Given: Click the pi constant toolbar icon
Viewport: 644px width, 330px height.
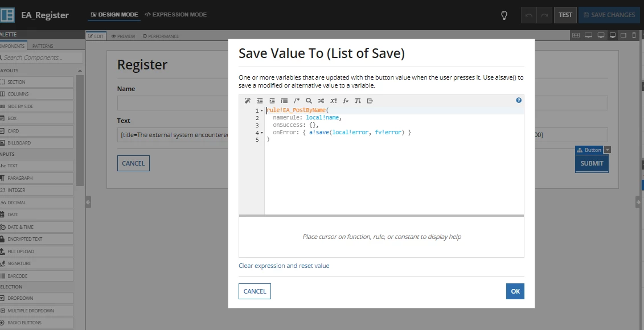Looking at the screenshot, I should pyautogui.click(x=358, y=101).
